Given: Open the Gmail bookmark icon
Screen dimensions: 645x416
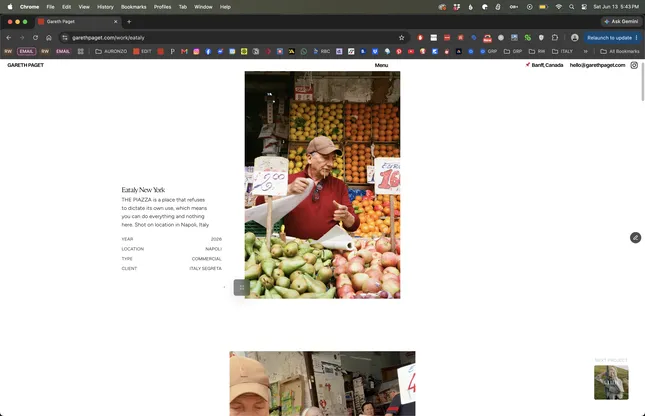Looking at the screenshot, I should click(184, 51).
